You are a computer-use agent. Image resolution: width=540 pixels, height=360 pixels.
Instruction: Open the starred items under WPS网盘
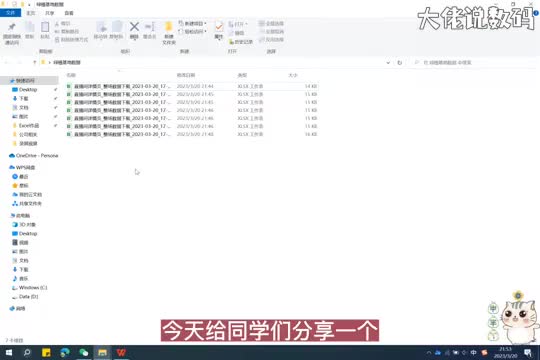point(23,185)
